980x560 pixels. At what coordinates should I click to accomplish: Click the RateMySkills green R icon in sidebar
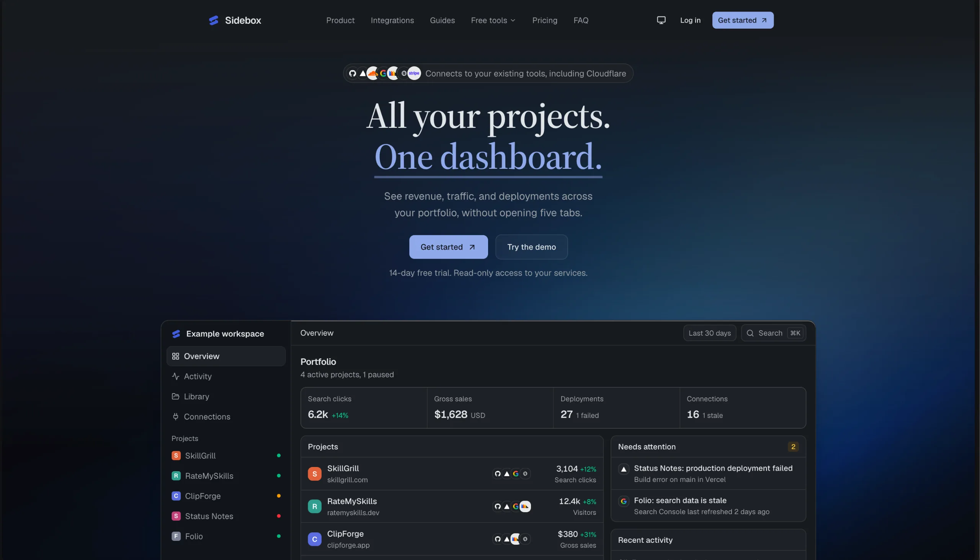pos(176,476)
